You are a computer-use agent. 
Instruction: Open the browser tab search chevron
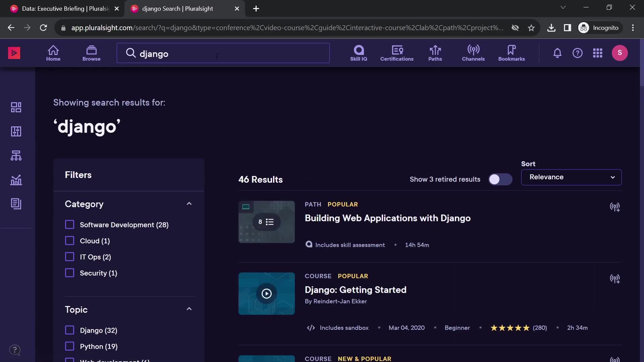click(x=563, y=7)
